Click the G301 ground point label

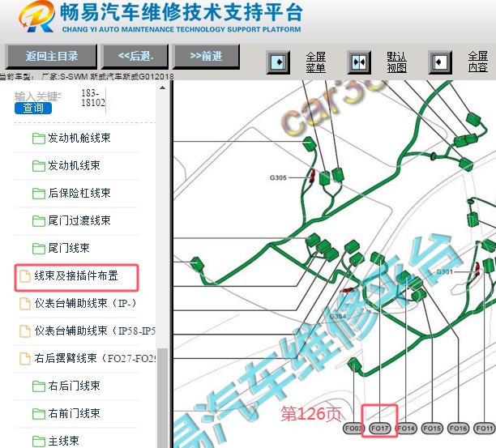pyautogui.click(x=444, y=271)
